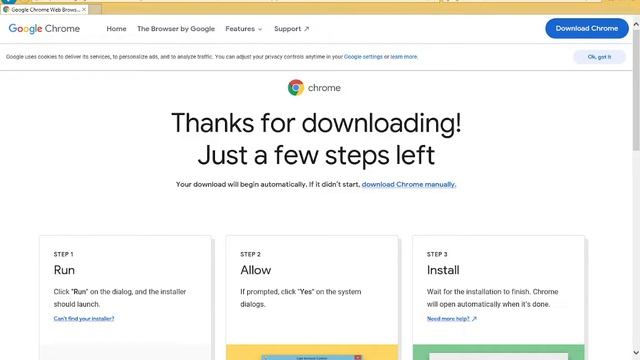
Task: Open Google settings link in cookie notice
Action: point(363,57)
